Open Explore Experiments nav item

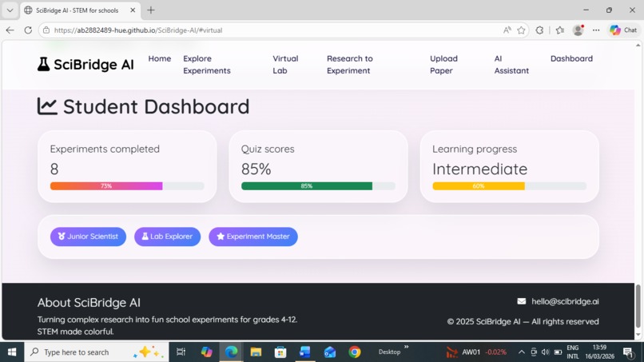[x=207, y=65]
